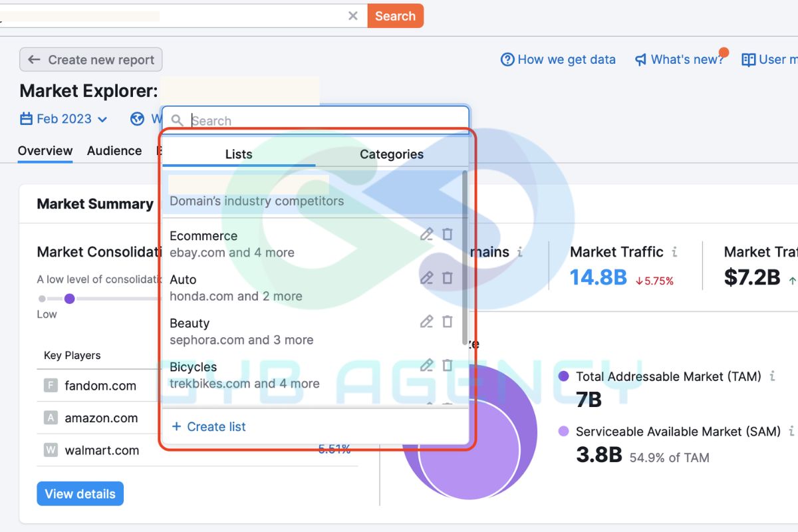798x532 pixels.
Task: Select Domain's industry competitors option
Action: (x=313, y=192)
